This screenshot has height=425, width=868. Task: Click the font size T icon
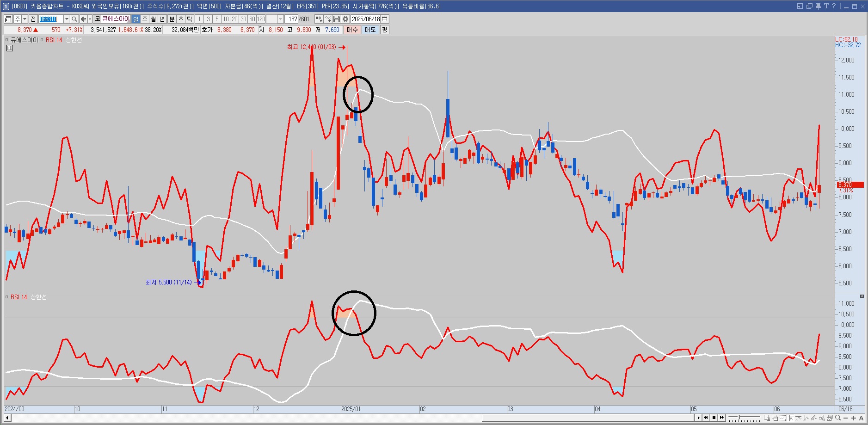point(826,6)
